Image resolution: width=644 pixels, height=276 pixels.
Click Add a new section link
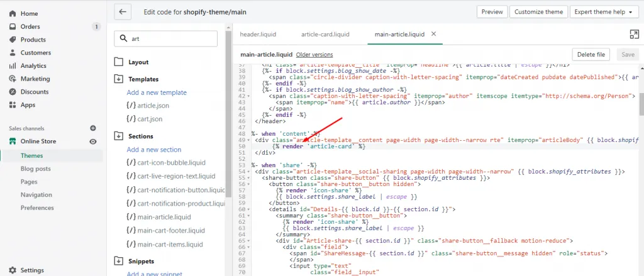154,150
